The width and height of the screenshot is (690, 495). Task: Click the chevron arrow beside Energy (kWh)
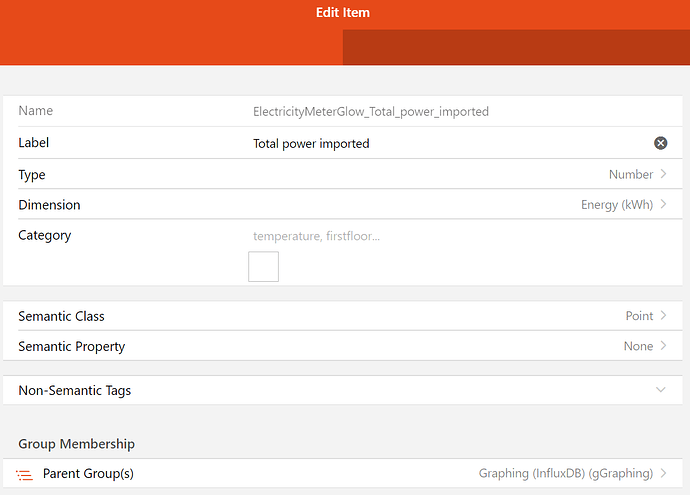pyautogui.click(x=663, y=205)
